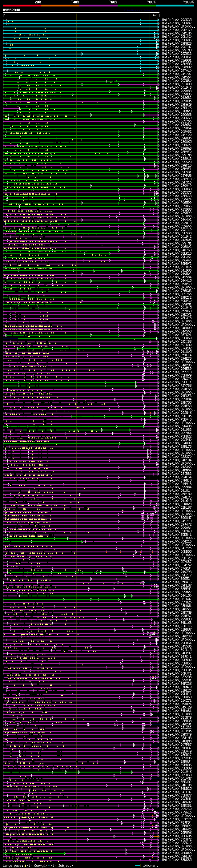Click the UniRef100_Q9FH26 label
Image resolution: width=197 pixels, height=868 pixels.
coord(177,43)
